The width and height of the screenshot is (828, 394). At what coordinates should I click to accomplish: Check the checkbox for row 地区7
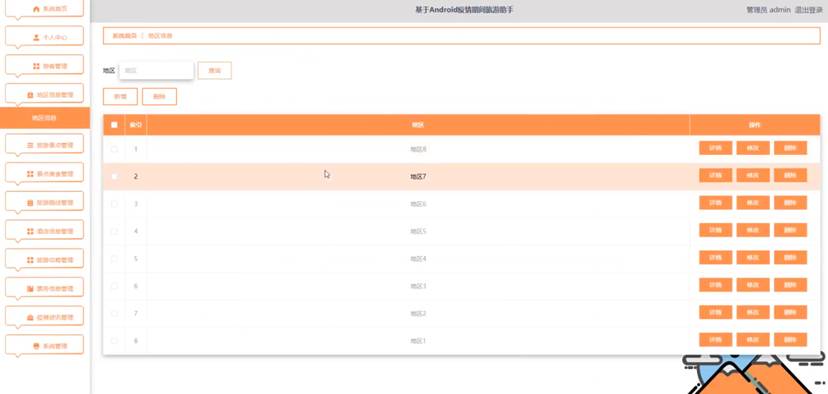click(114, 176)
